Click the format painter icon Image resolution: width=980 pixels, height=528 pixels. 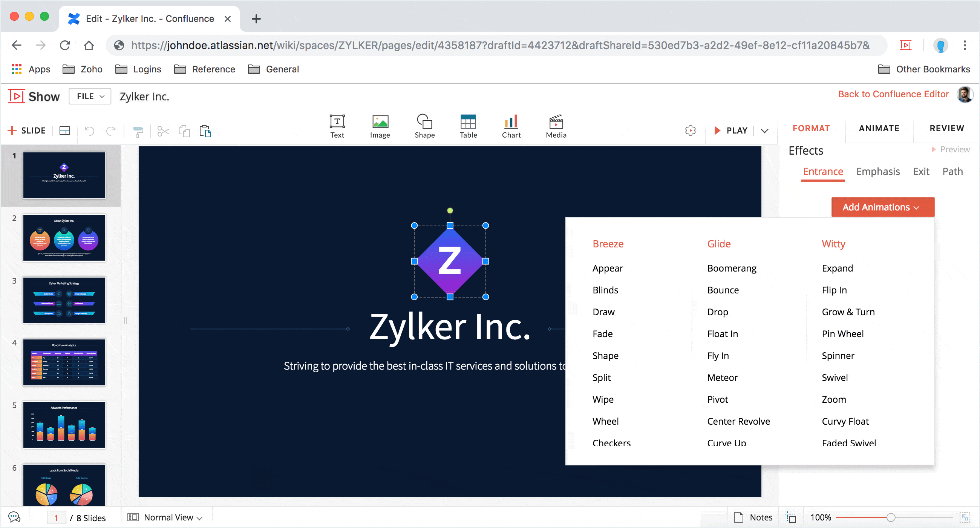click(138, 131)
